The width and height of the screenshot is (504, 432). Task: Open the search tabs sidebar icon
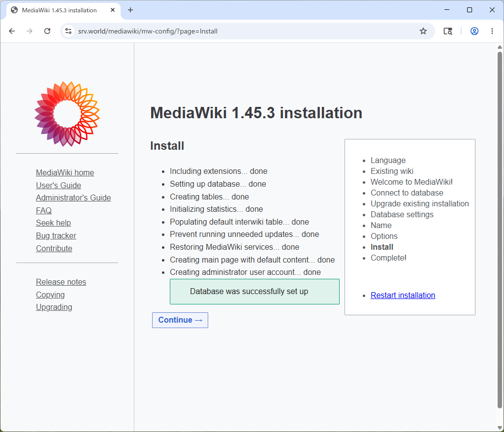[448, 31]
